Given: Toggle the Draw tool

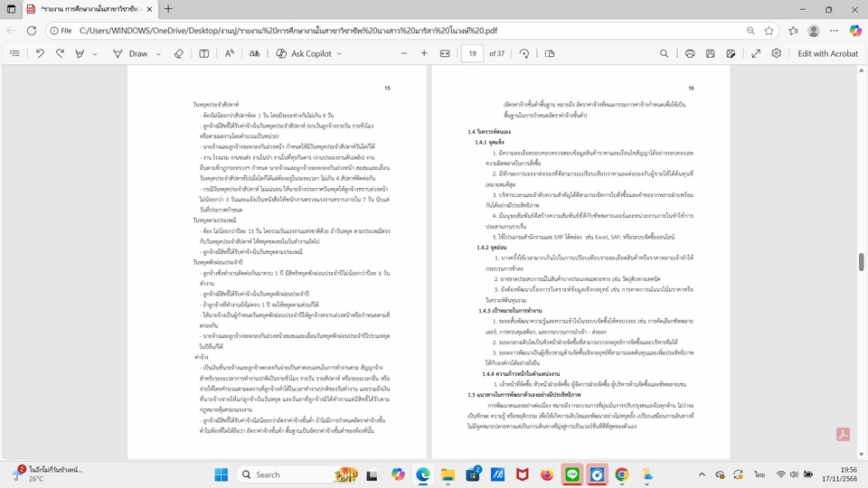Looking at the screenshot, I should (130, 53).
